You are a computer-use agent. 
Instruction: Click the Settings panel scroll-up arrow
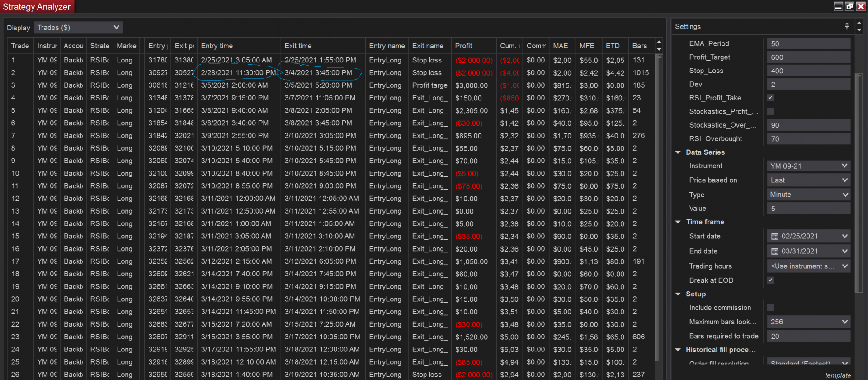pyautogui.click(x=859, y=23)
